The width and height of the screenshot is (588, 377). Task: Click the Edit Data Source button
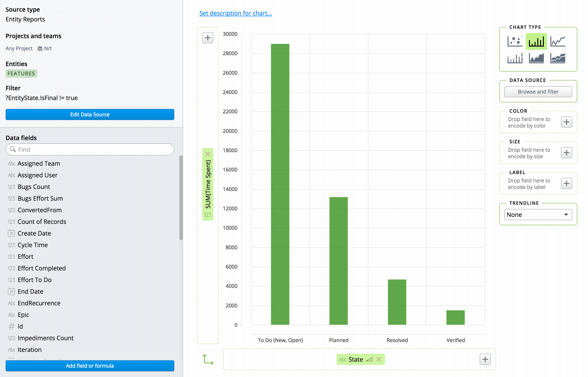point(90,114)
